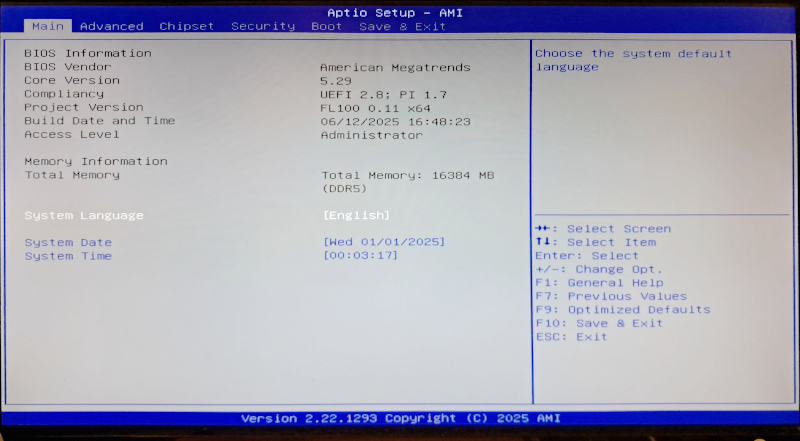Click the Total Memory value text

point(408,175)
